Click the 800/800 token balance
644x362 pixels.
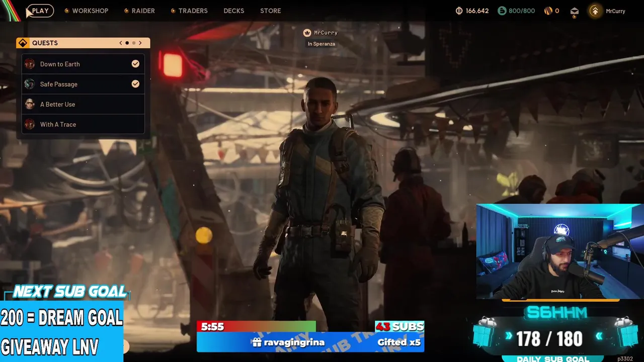click(x=522, y=11)
